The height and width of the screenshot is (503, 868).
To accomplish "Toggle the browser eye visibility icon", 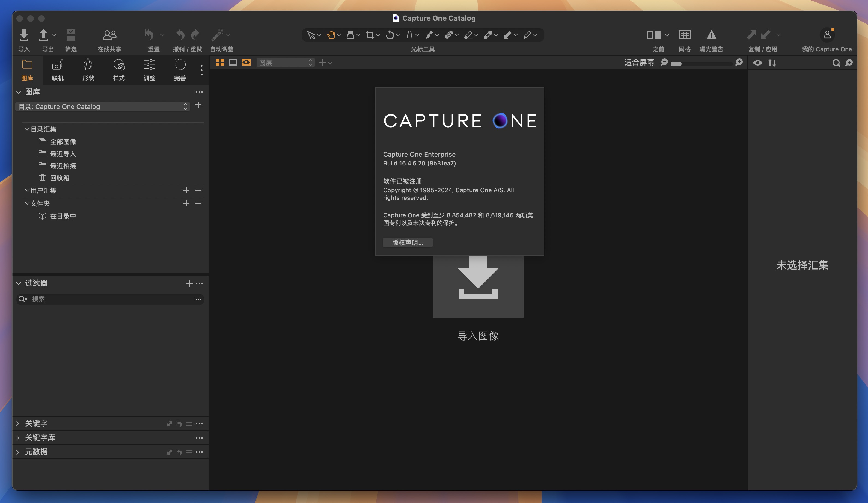I will tap(757, 63).
